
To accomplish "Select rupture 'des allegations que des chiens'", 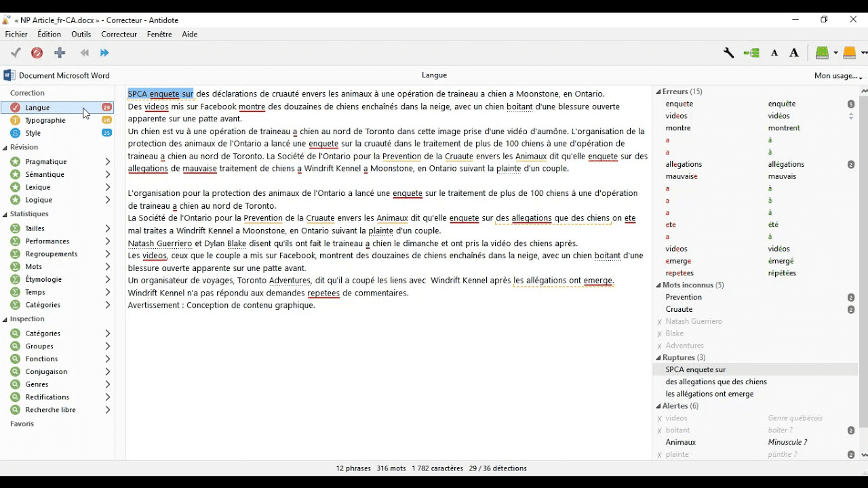I will point(755,382).
